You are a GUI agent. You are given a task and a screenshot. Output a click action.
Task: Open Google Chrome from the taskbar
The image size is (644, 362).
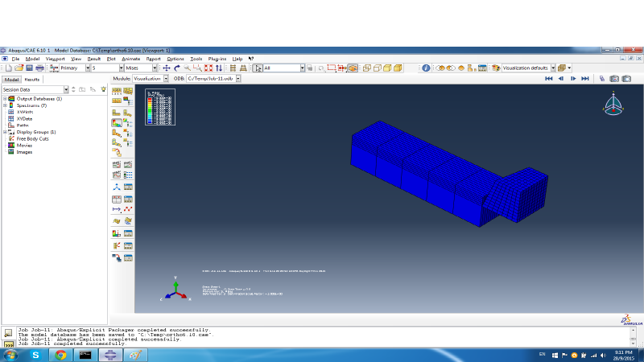click(61, 355)
